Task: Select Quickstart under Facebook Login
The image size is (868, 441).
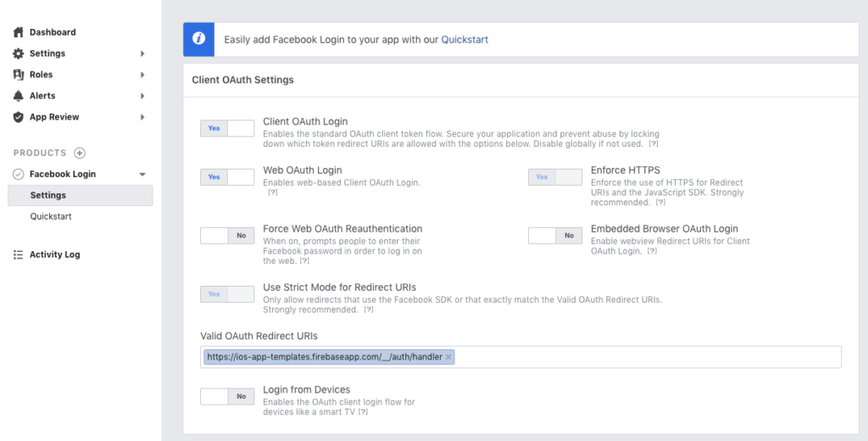Action: click(51, 216)
